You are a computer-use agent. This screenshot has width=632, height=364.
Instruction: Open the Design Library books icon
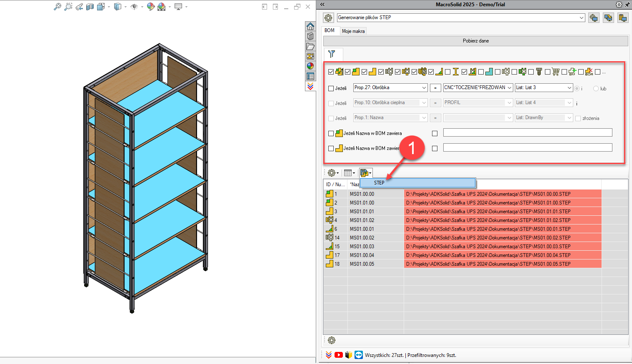coord(310,36)
